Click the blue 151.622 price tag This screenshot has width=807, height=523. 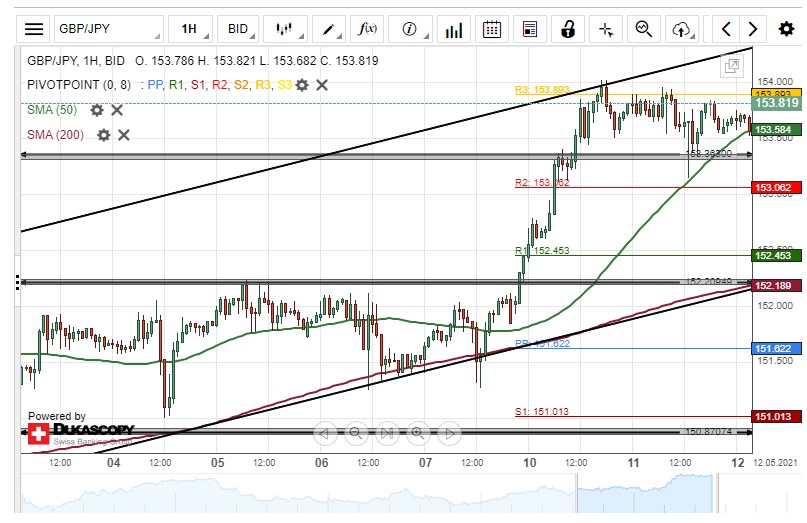pyautogui.click(x=777, y=348)
